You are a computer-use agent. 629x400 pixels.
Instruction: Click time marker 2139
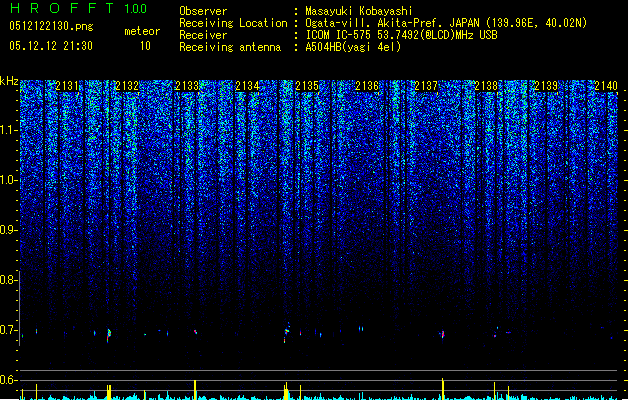546,86
